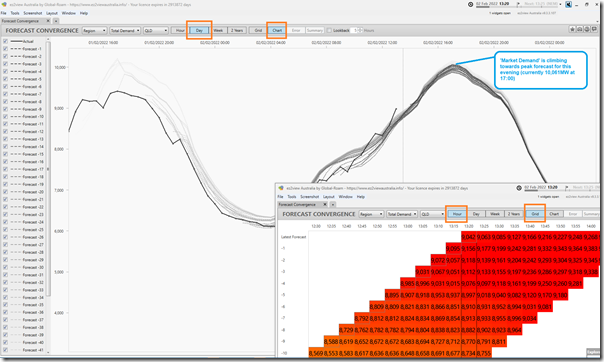Toggle the Forecast -10 checkbox
The width and height of the screenshot is (604, 362).
click(x=5, y=116)
